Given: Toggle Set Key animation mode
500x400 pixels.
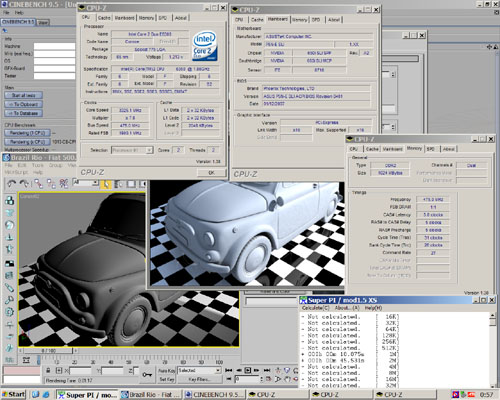Looking at the screenshot, I should coord(167,379).
